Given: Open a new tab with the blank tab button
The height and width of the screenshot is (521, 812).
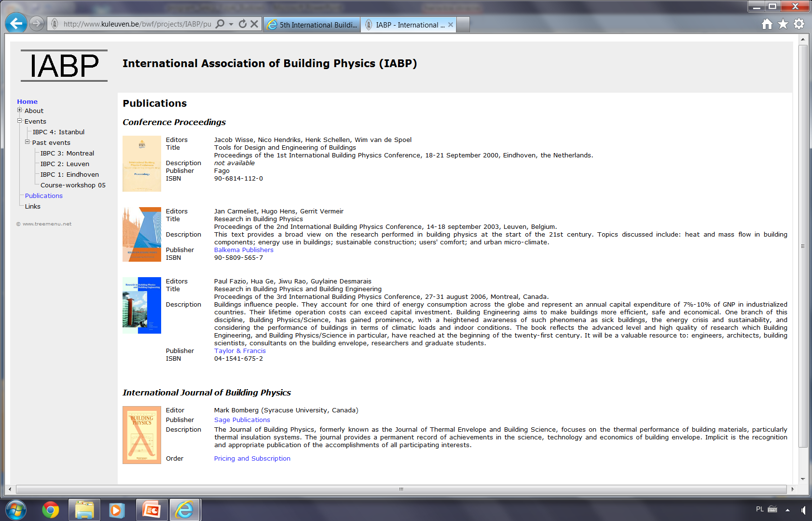Looking at the screenshot, I should (x=463, y=25).
